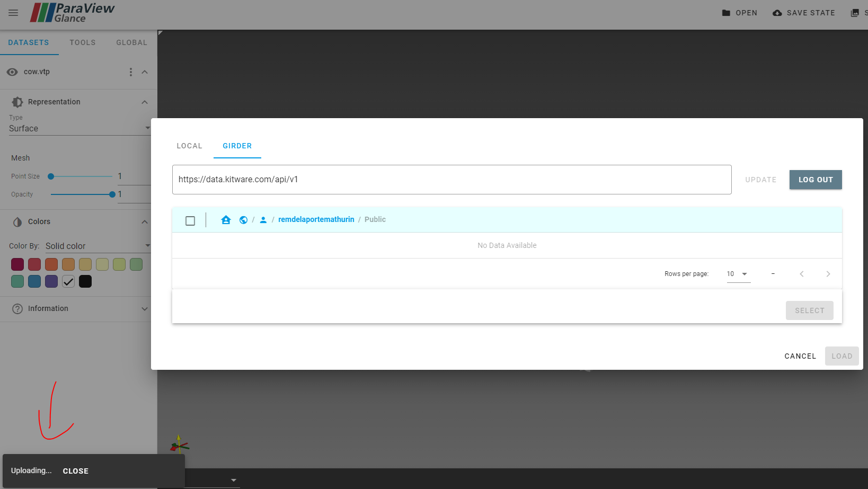Switch to the LOCAL tab
The height and width of the screenshot is (489, 868).
point(189,146)
